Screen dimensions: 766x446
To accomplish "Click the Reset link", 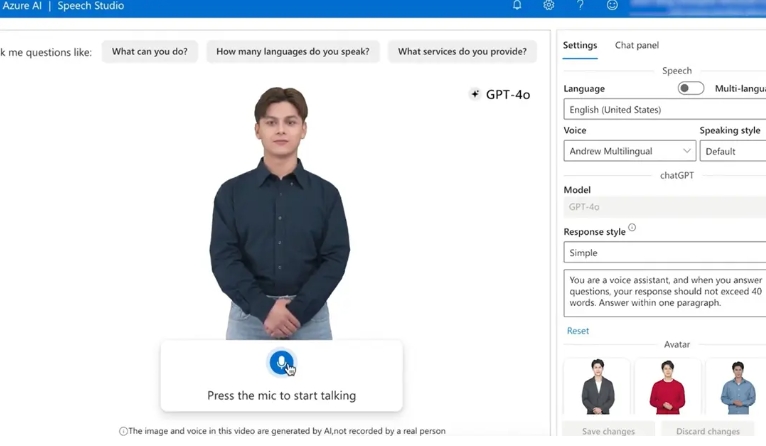I will click(x=578, y=331).
